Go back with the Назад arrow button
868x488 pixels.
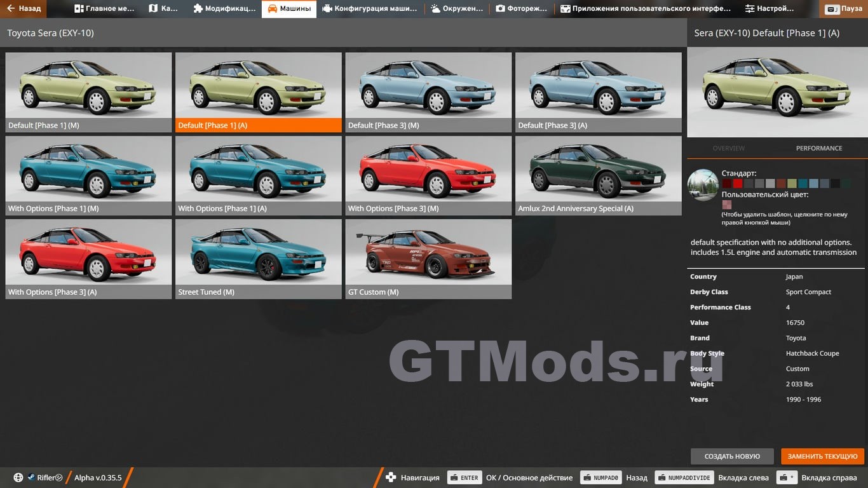pyautogui.click(x=24, y=9)
